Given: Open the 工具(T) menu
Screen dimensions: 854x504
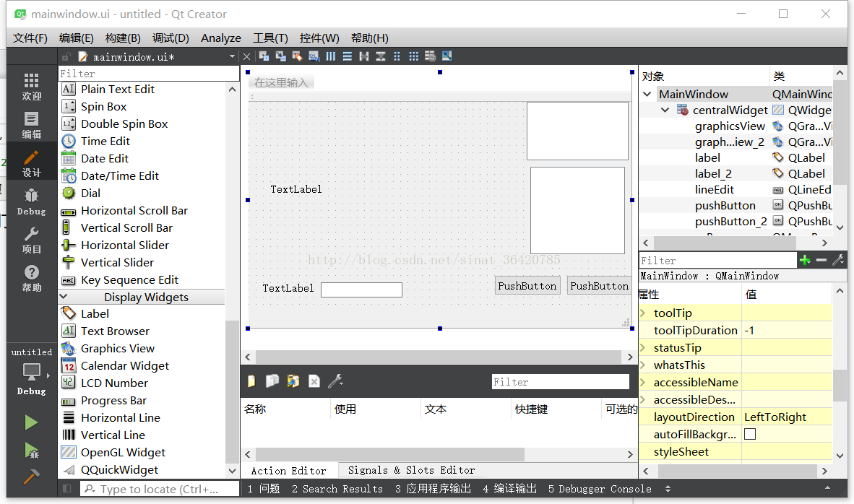Looking at the screenshot, I should point(271,38).
